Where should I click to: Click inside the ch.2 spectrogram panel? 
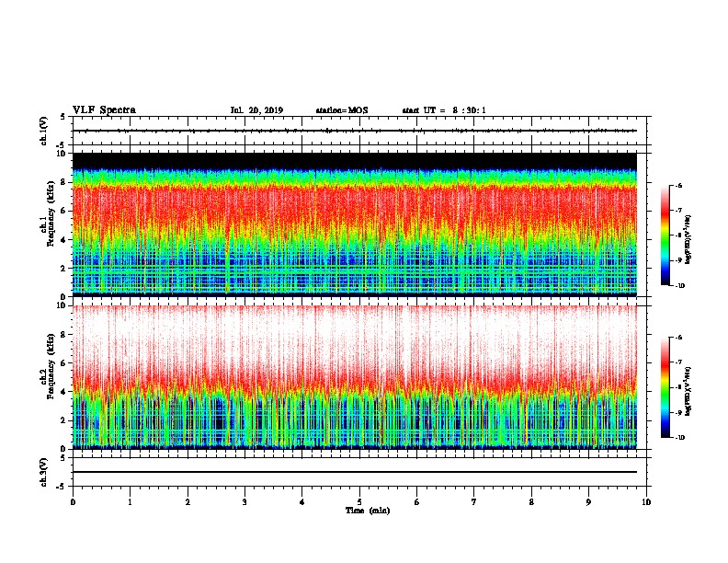[355, 377]
